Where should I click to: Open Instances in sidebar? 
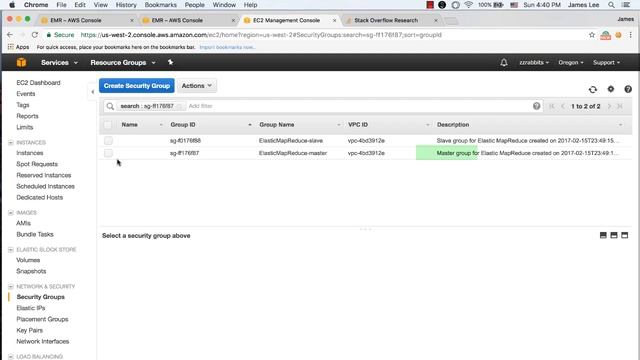(29, 153)
